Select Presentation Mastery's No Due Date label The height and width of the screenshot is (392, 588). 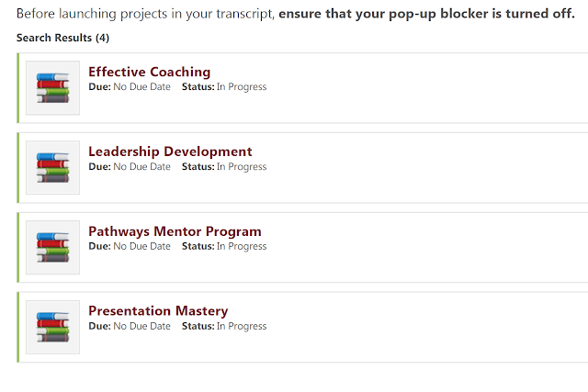(141, 326)
